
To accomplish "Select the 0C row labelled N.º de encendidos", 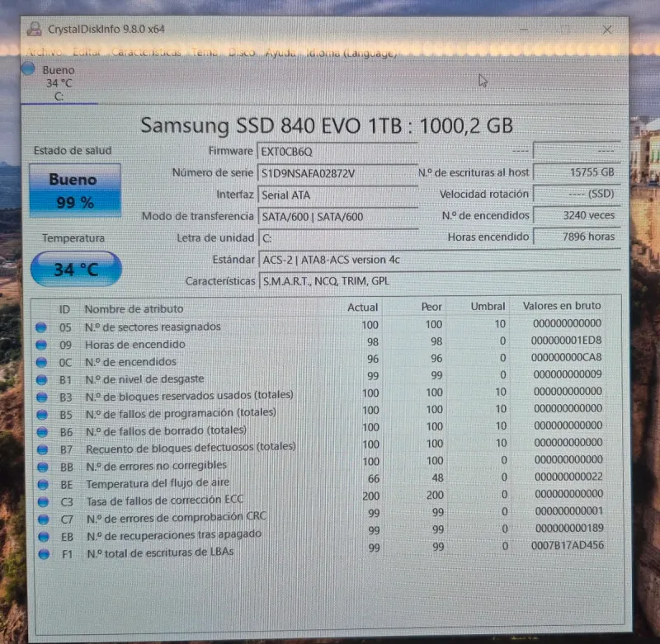I will pos(320,360).
